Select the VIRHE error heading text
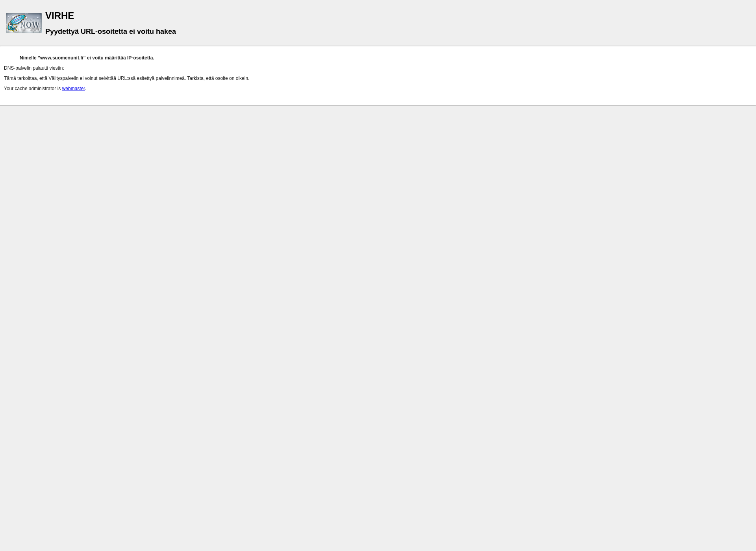The width and height of the screenshot is (756, 551). click(59, 15)
